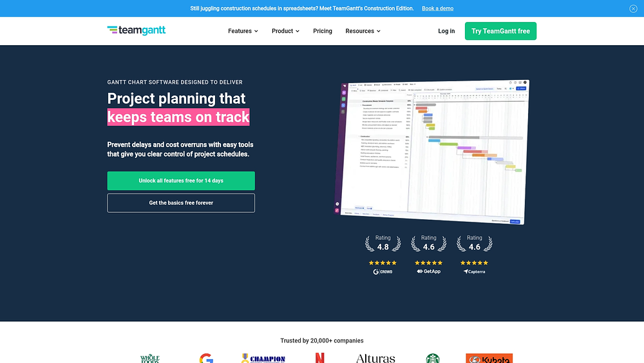The width and height of the screenshot is (644, 363).
Task: Click the GetApp logo
Action: (x=428, y=271)
